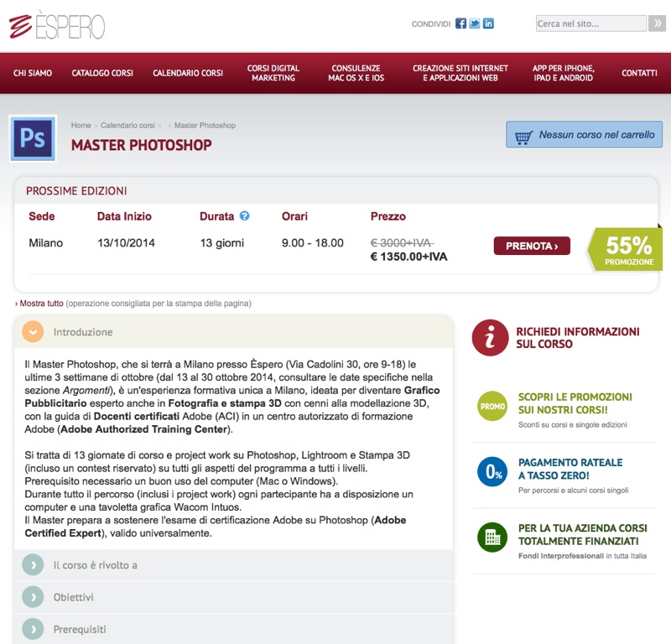
Task: Click the Calendario corsi breadcrumb link
Action: coord(128,126)
